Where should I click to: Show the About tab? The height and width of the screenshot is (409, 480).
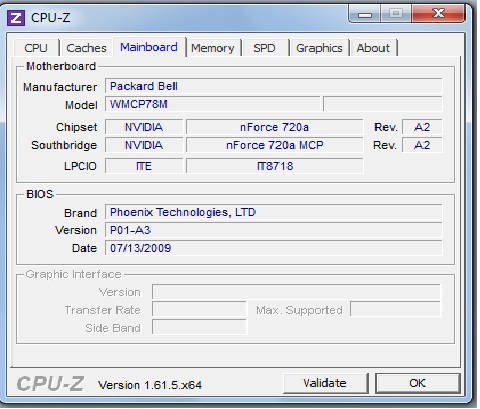click(373, 48)
